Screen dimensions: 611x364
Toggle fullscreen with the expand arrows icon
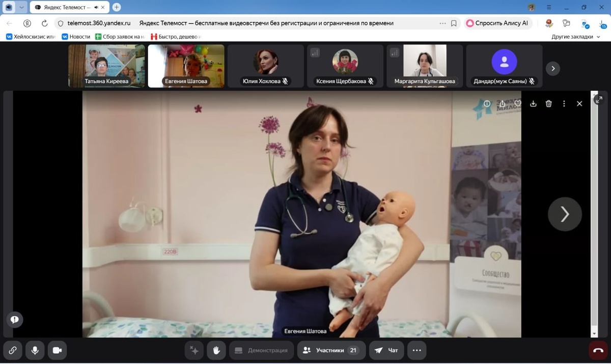click(x=599, y=100)
